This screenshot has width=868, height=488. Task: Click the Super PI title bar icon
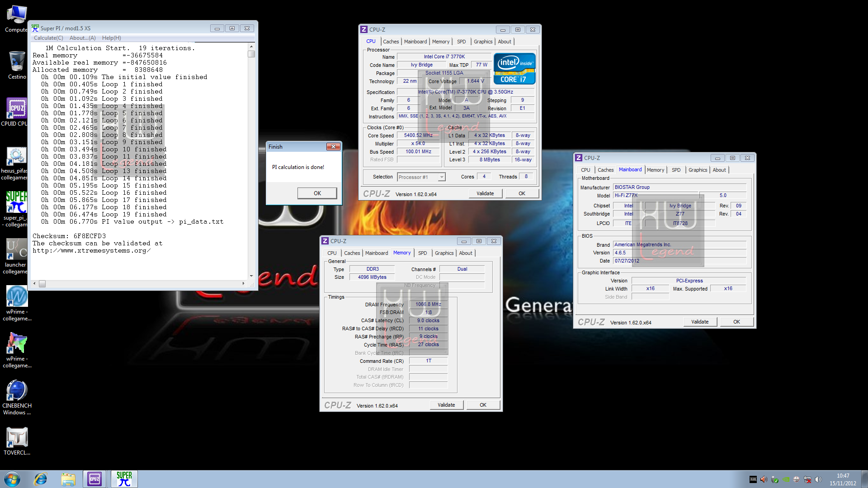pyautogui.click(x=35, y=28)
